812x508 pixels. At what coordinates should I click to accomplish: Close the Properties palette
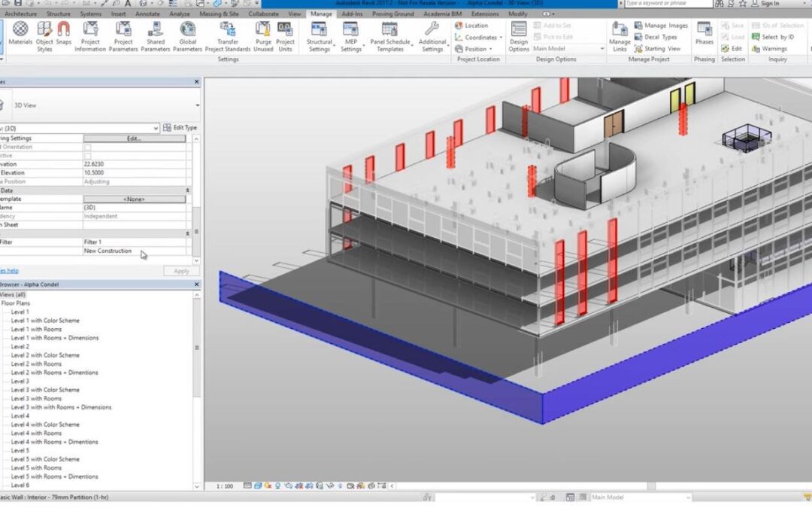tap(197, 81)
